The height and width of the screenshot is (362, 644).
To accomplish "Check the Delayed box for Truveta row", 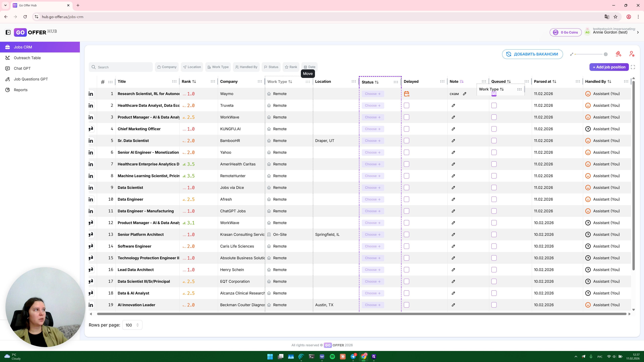I will click(x=407, y=105).
